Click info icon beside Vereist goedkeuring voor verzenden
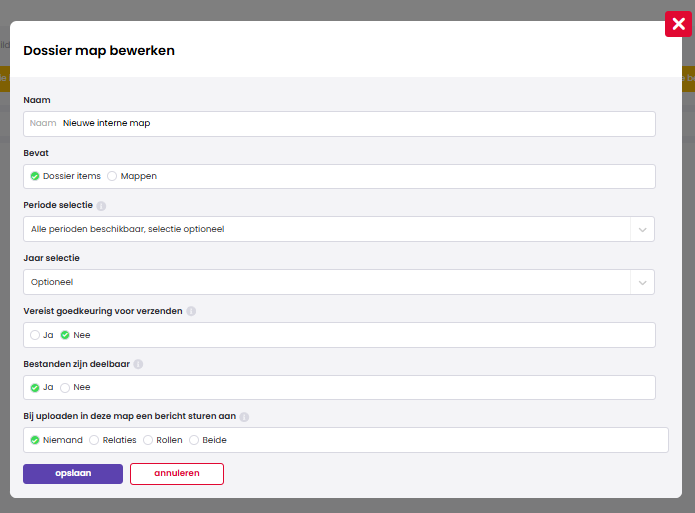Viewport: 695px width, 513px height. pos(191,311)
